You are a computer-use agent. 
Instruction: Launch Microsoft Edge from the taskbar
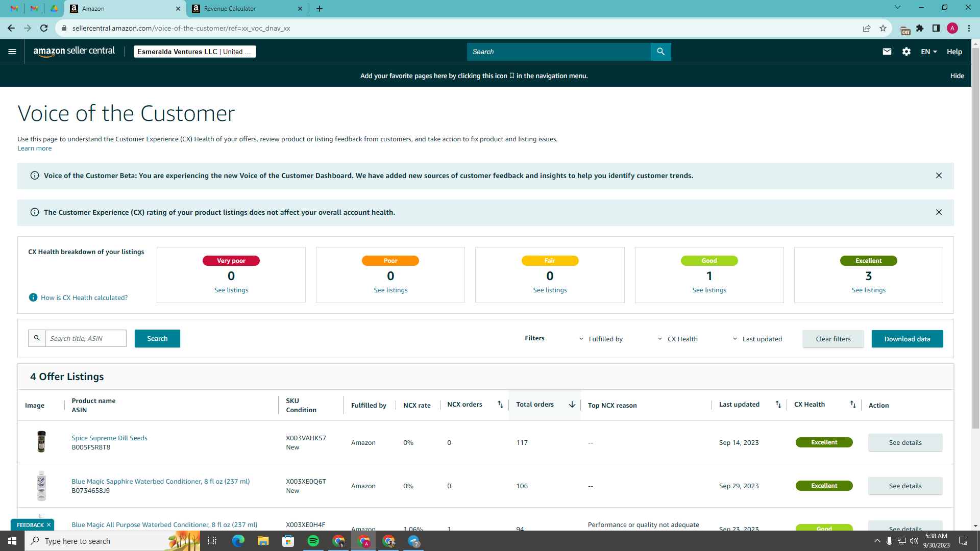[x=238, y=541]
